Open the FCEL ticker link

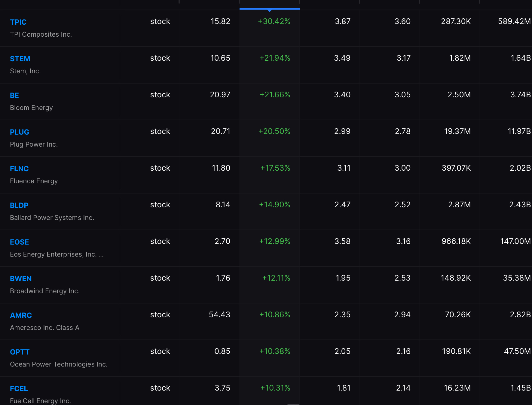(19, 388)
